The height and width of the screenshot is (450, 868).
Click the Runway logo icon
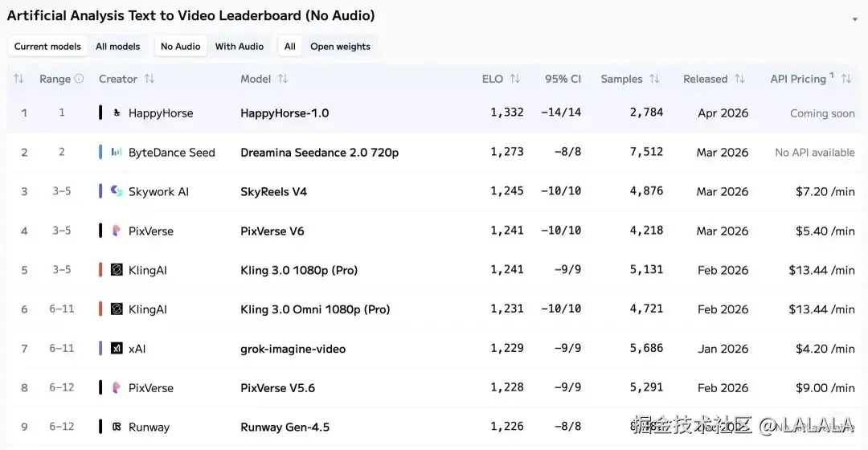[117, 427]
